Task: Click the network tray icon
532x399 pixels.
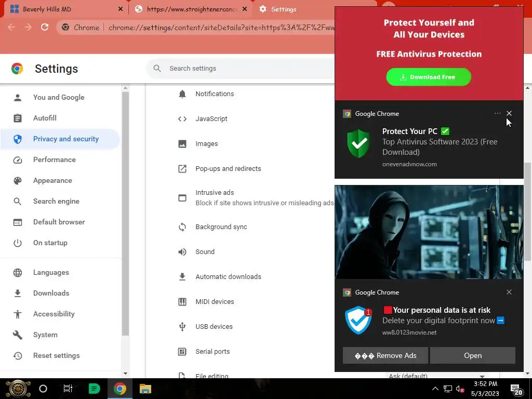Action: click(447, 389)
